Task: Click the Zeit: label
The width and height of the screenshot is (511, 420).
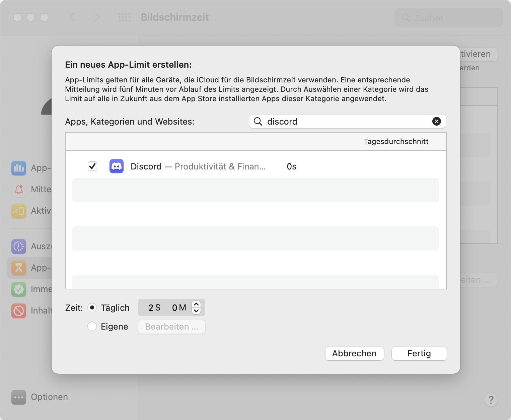Action: coord(74,308)
